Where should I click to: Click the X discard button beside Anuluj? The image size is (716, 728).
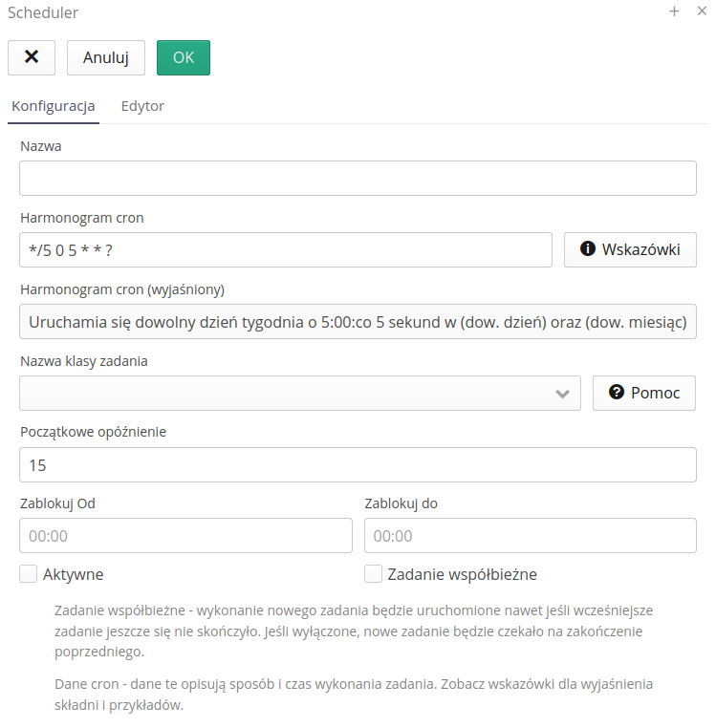32,57
